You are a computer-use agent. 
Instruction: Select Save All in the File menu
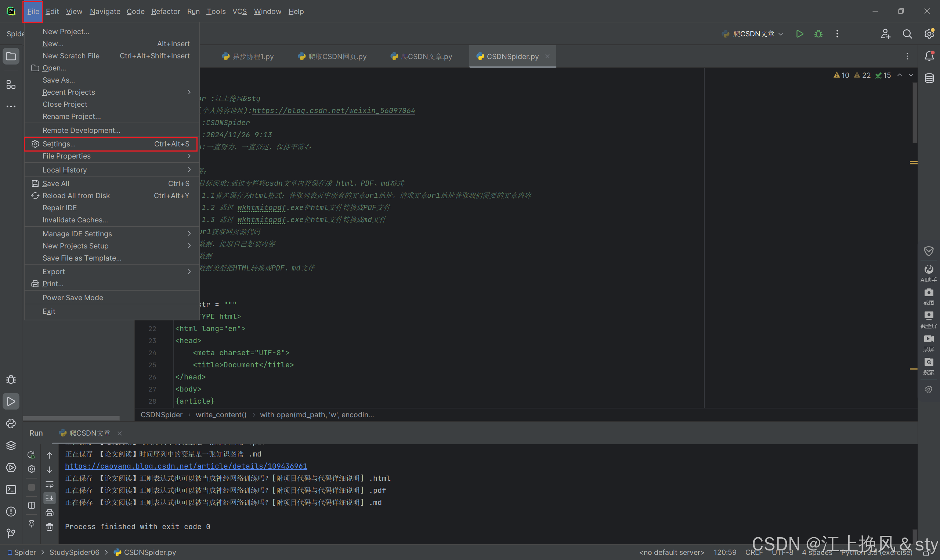click(112, 183)
